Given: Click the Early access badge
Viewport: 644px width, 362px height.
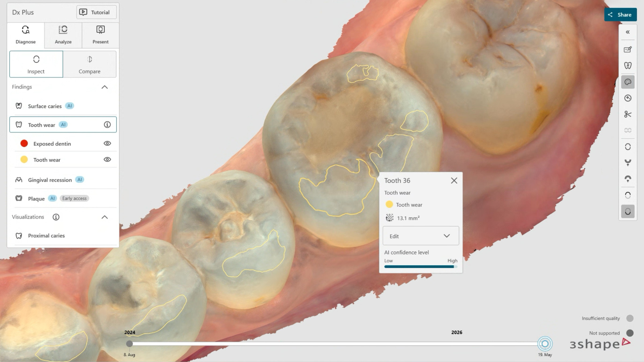Looking at the screenshot, I should pyautogui.click(x=74, y=198).
